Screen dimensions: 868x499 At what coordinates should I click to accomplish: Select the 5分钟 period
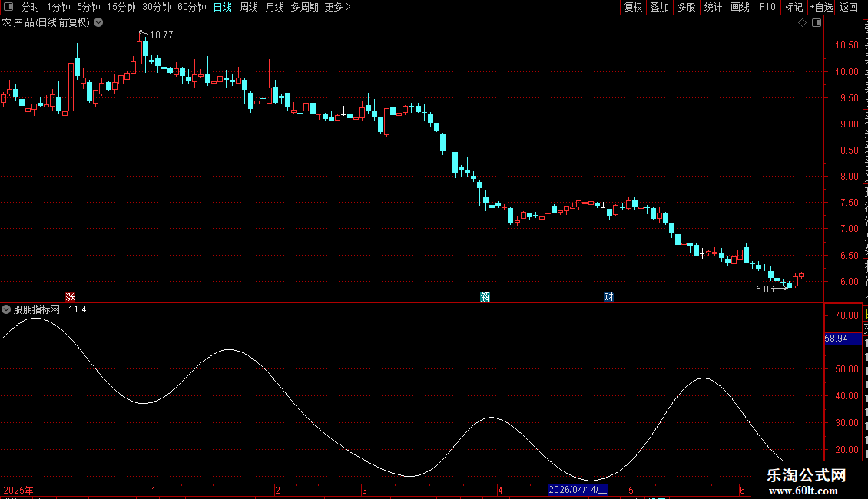pyautogui.click(x=88, y=7)
